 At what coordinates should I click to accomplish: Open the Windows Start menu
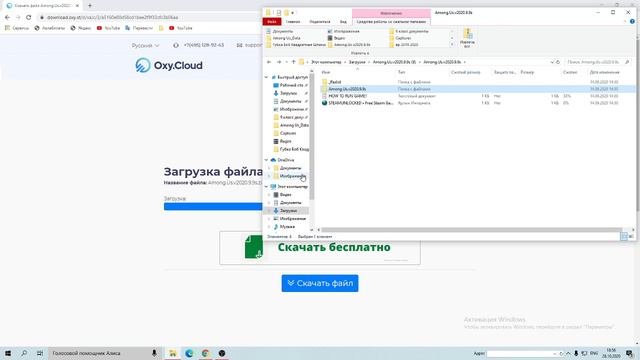(8, 353)
